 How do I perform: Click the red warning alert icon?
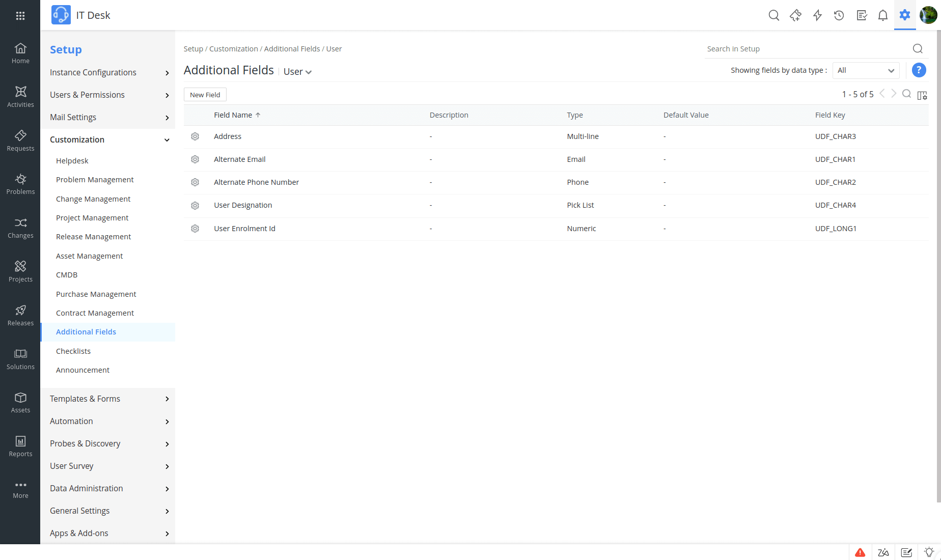click(x=860, y=552)
